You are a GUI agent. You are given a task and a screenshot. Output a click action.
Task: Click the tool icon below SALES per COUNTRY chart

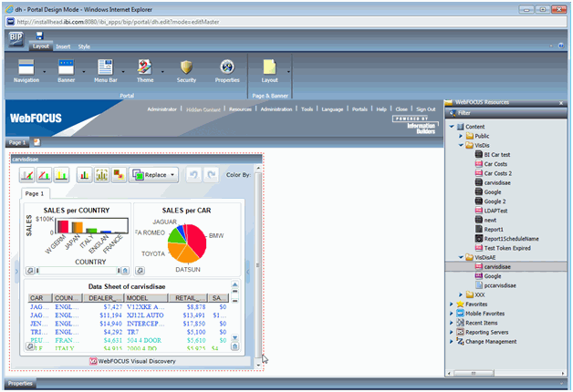[30, 271]
